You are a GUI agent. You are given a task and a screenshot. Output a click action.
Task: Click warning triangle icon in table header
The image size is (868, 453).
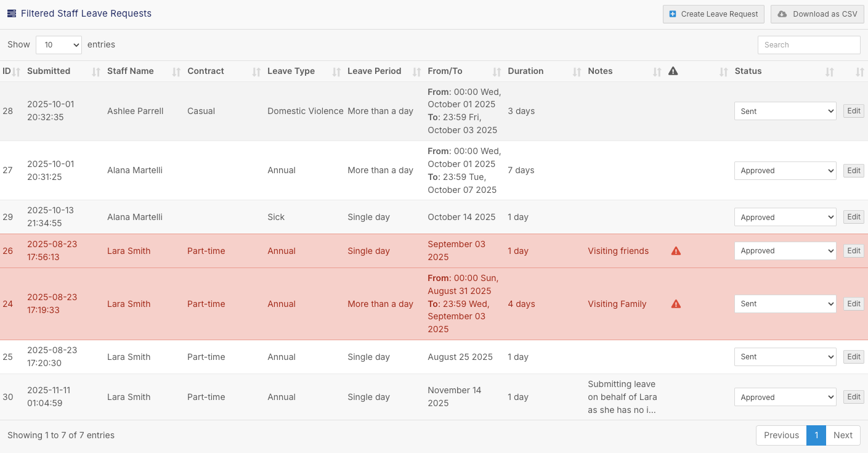pos(673,71)
